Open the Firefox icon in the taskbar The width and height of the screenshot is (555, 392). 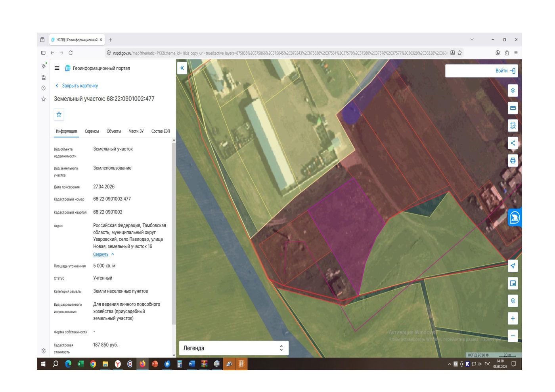point(142,364)
